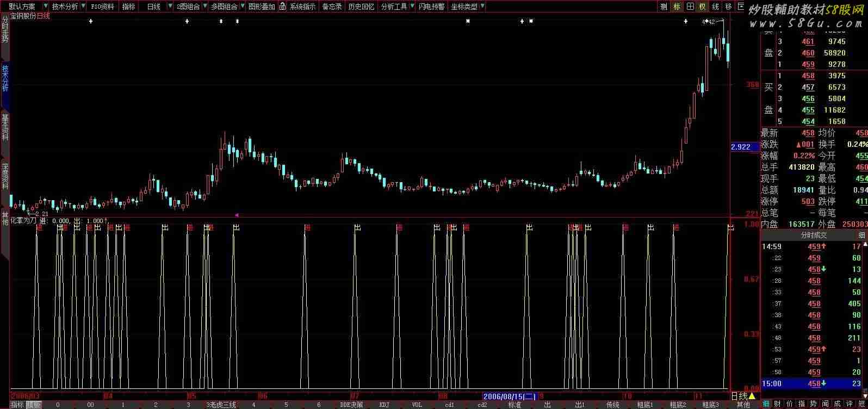Pick the 传统 indicator tab
Image resolution: width=868 pixels, height=409 pixels.
[x=612, y=405]
